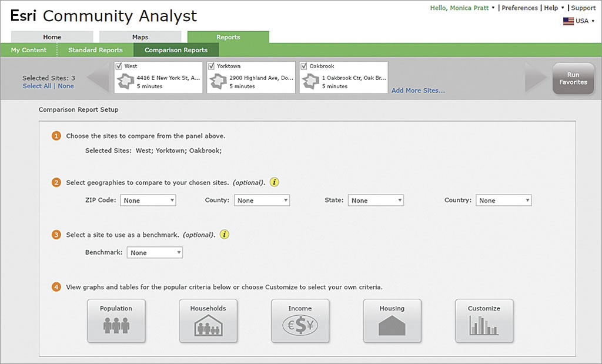The image size is (602, 364).
Task: Open the Support link
Action: 583,8
